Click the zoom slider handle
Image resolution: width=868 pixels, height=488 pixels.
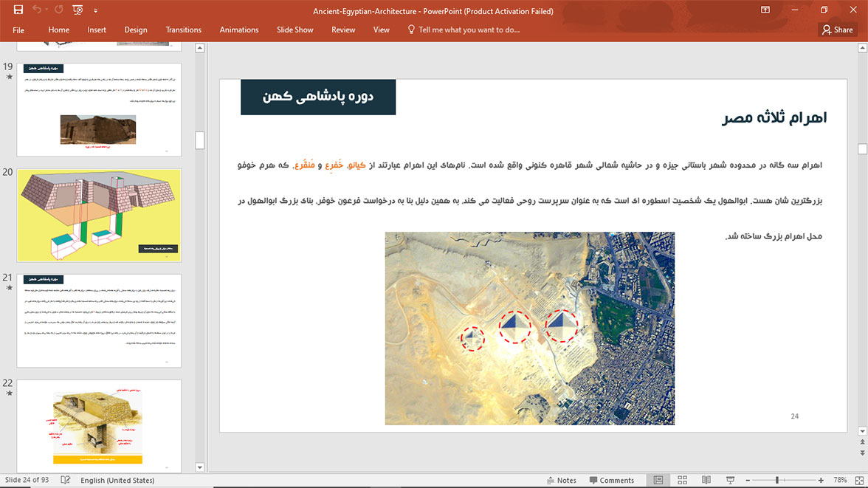point(777,480)
